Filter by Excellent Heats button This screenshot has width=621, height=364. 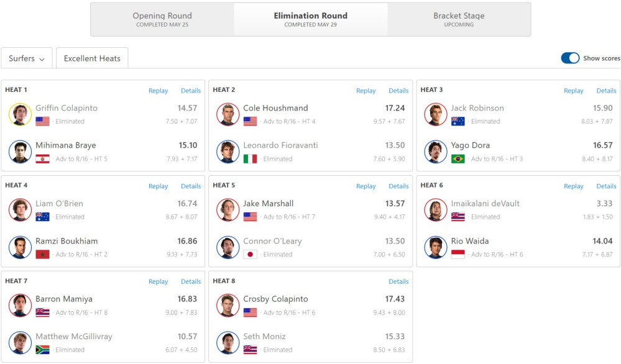point(92,58)
